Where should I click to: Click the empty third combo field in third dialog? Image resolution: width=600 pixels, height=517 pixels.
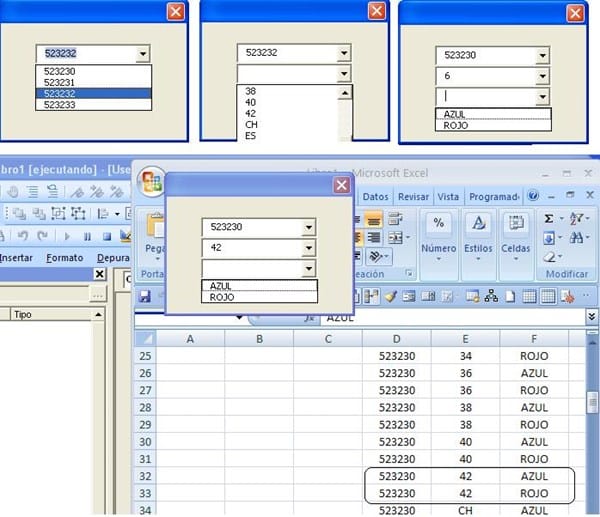tap(486, 97)
